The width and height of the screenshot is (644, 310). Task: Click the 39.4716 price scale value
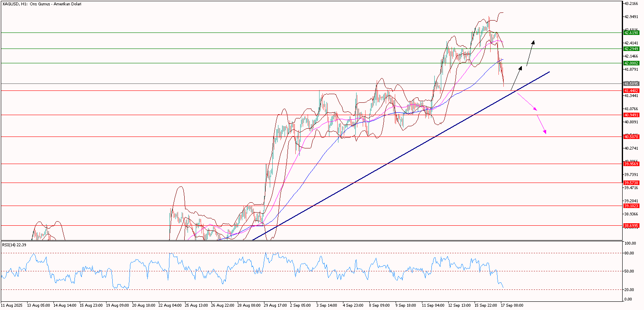(x=631, y=187)
